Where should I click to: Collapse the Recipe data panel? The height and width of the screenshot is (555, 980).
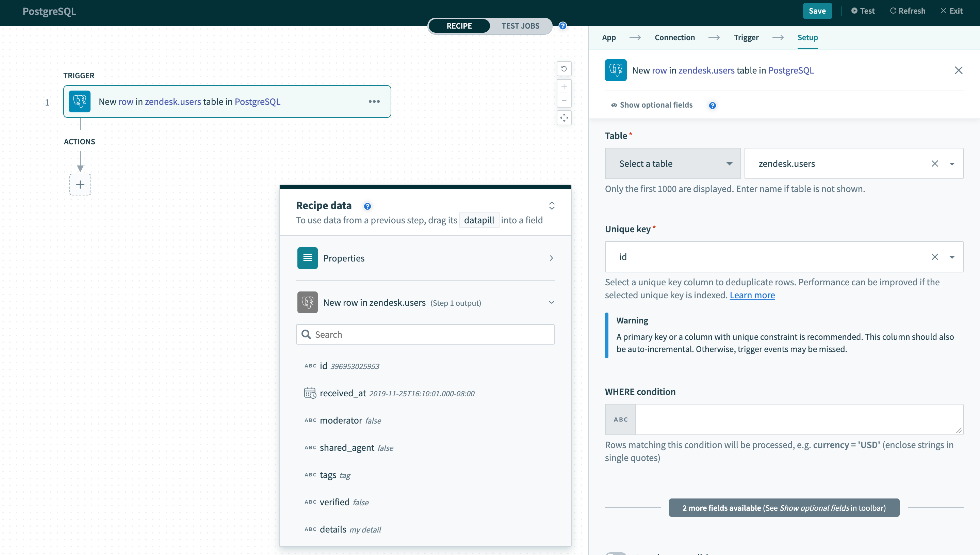pyautogui.click(x=552, y=205)
